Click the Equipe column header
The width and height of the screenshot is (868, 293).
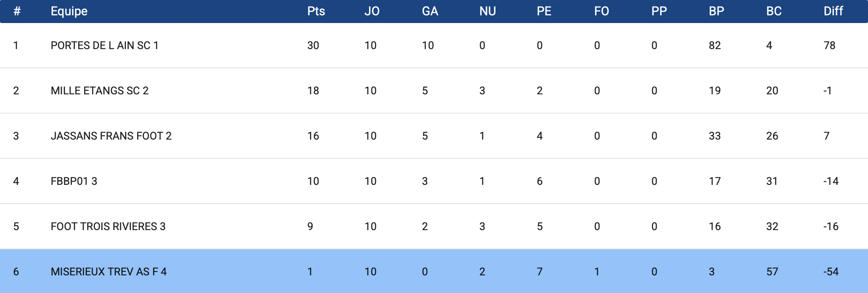[69, 11]
